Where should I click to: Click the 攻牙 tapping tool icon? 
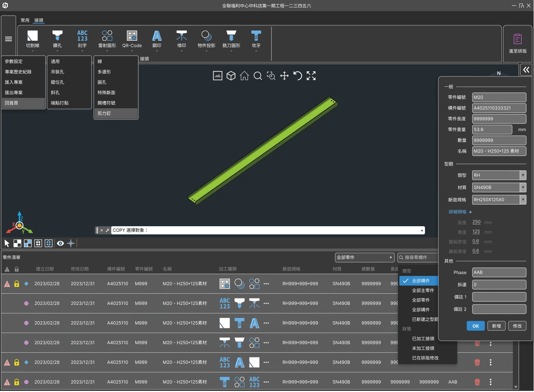tap(256, 36)
